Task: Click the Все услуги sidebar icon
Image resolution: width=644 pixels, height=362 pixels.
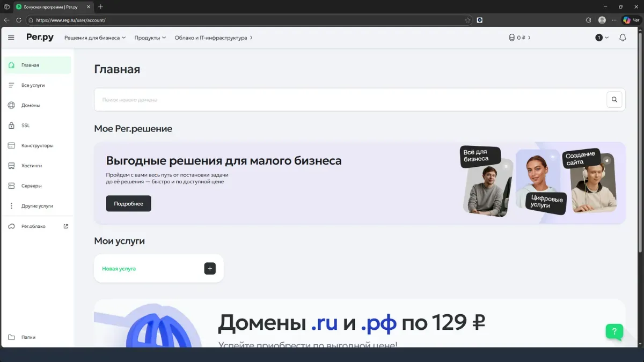Action: 11,85
